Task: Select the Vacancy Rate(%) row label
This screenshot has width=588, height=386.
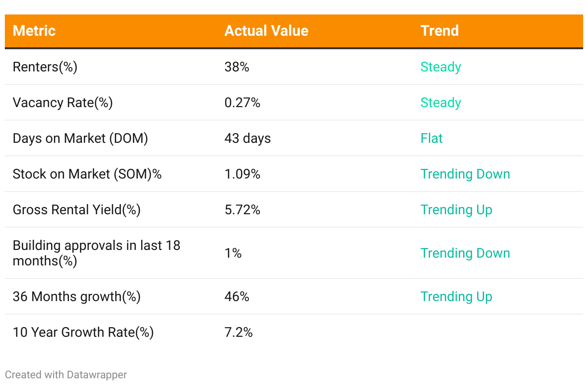Action: 63,103
